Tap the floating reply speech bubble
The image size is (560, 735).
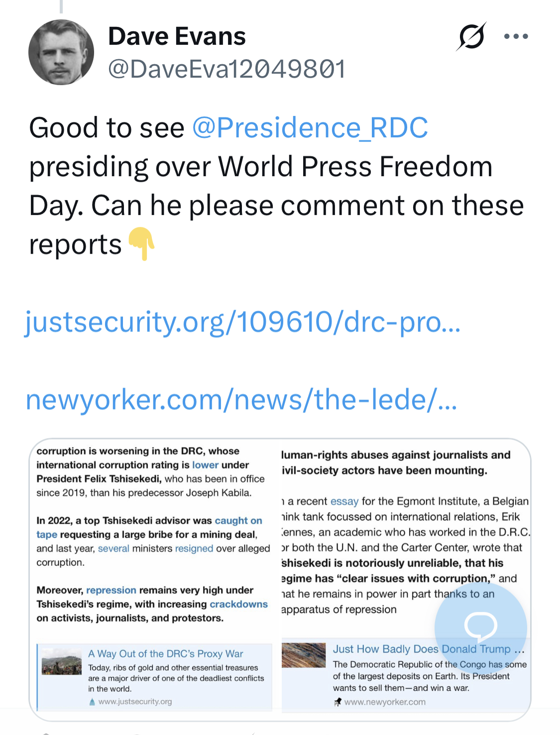point(480,627)
